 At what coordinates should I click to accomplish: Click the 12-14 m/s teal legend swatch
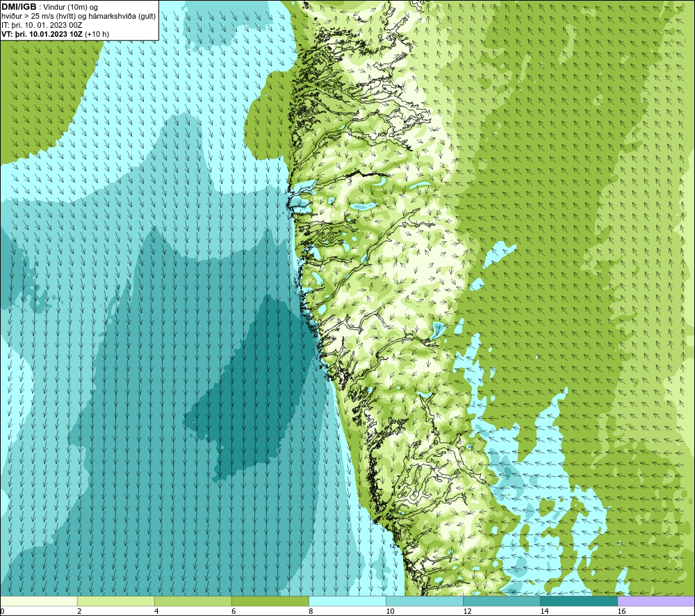(502, 601)
